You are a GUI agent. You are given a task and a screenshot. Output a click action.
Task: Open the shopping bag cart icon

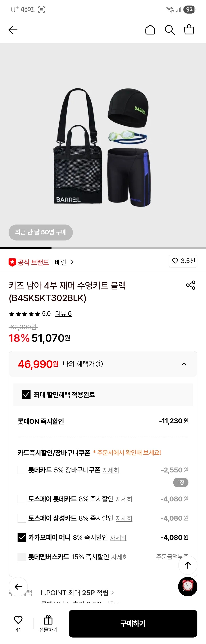[x=189, y=30]
